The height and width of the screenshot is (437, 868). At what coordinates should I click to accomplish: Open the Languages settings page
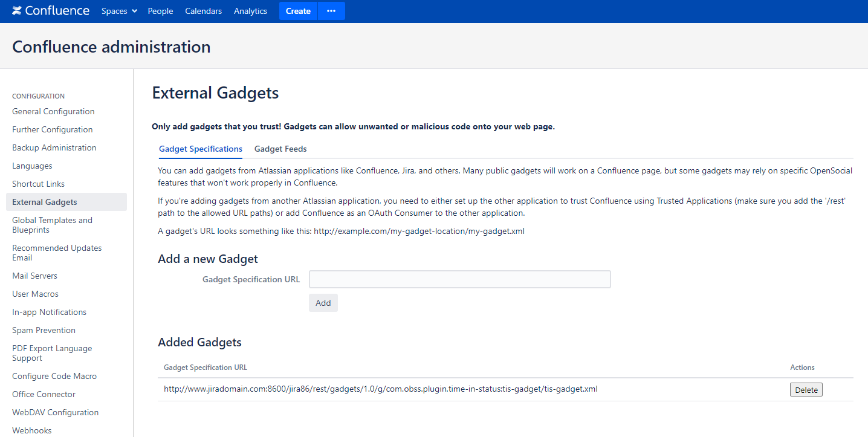pos(32,166)
